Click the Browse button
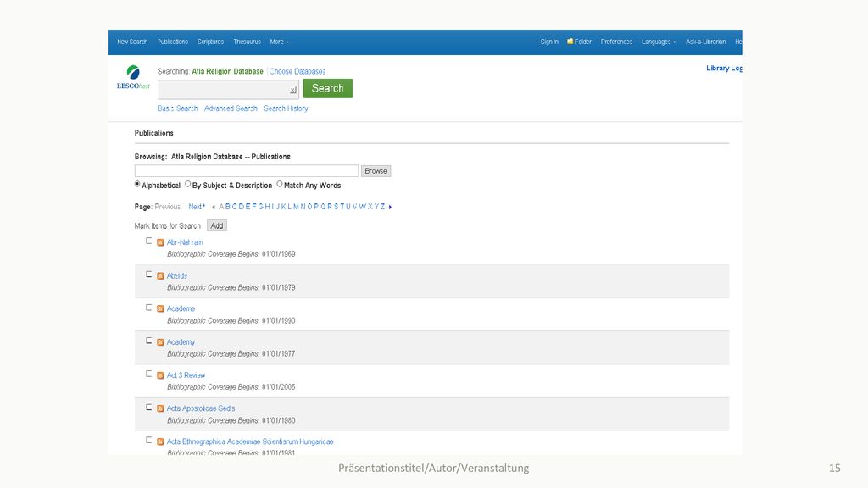The width and height of the screenshot is (868, 488). coord(376,171)
